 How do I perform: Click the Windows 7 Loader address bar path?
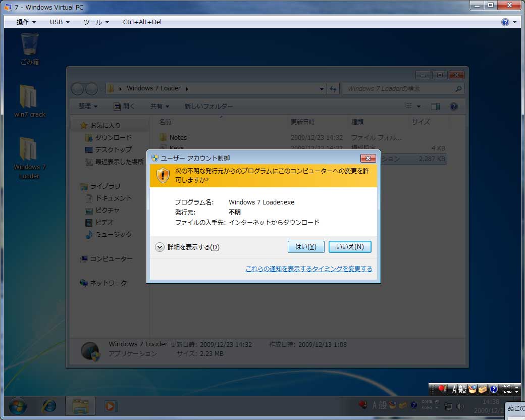pyautogui.click(x=153, y=88)
